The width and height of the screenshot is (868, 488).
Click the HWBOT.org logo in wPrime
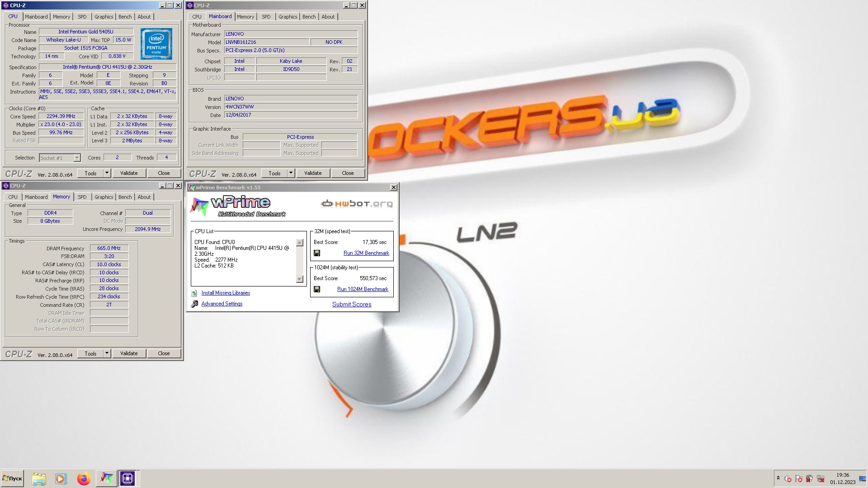357,204
